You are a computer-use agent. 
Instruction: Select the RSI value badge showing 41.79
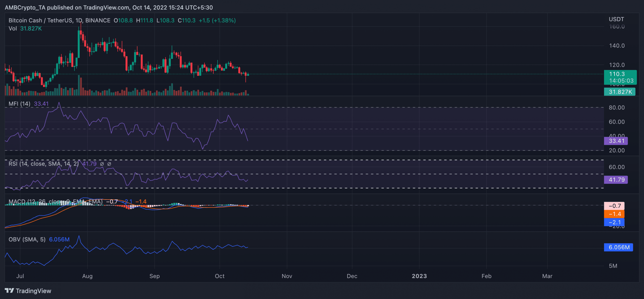(x=616, y=180)
